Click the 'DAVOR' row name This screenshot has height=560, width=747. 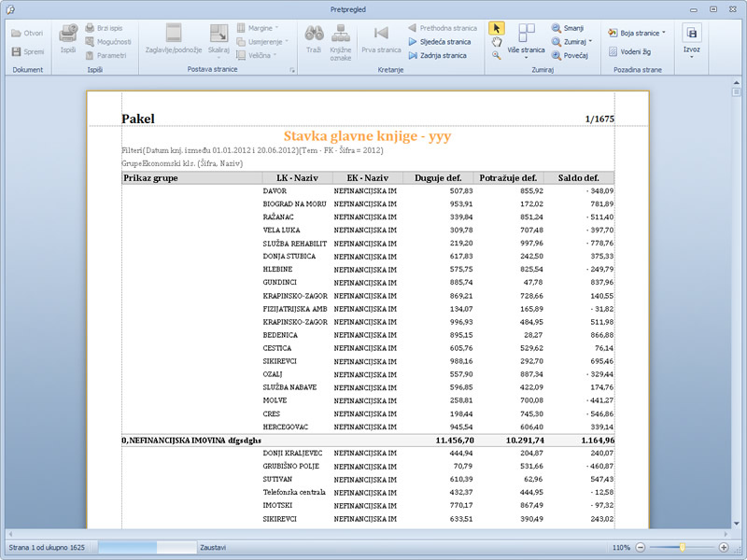click(275, 191)
